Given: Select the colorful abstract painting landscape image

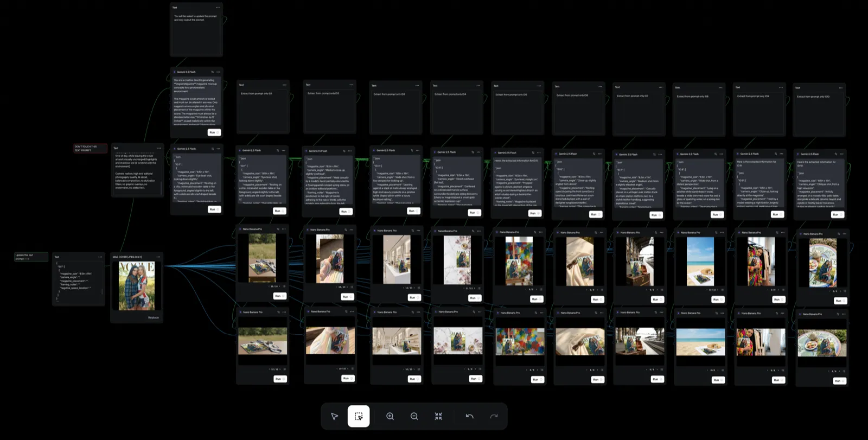Looking at the screenshot, I should coord(520,341).
